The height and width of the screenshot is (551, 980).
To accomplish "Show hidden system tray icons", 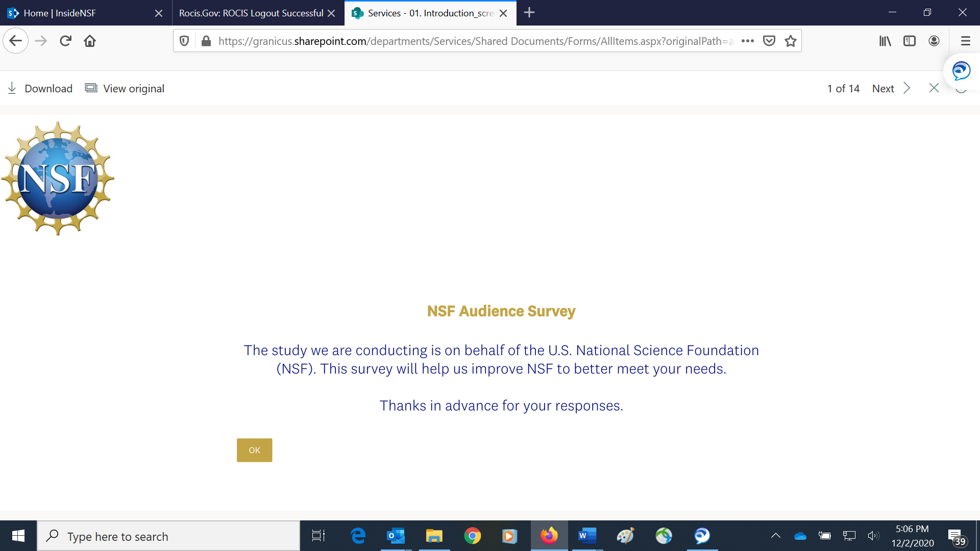I will pos(775,536).
